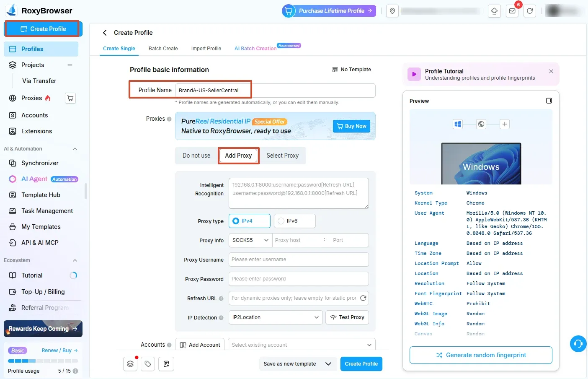Image resolution: width=588 pixels, height=379 pixels.
Task: Collapse the Projects tree item
Action: click(70, 65)
